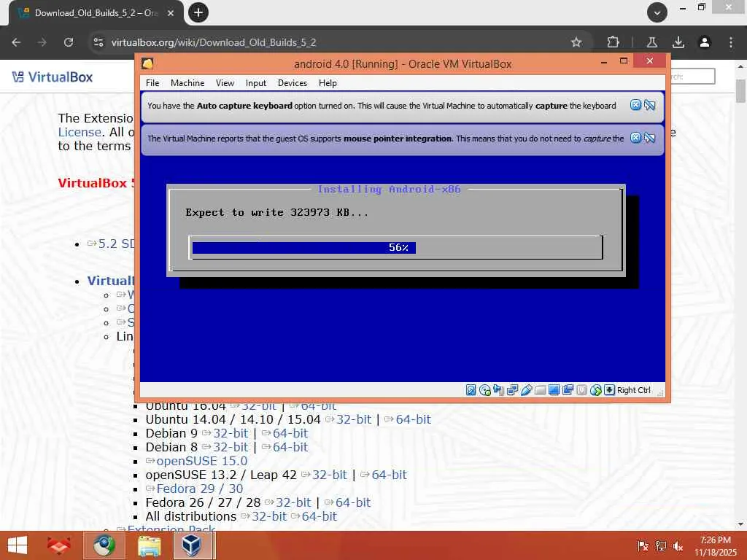Bookmark this page with the star
The width and height of the screenshot is (747, 560).
576,42
